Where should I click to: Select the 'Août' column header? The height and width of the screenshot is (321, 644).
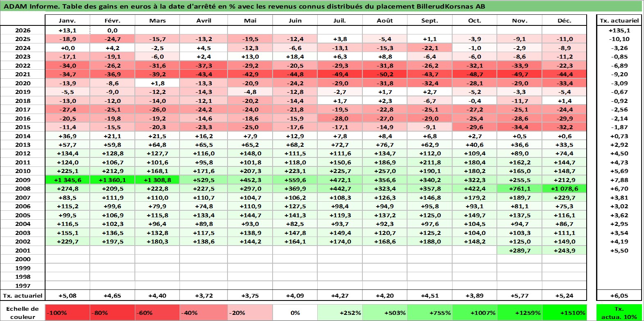[x=385, y=20]
